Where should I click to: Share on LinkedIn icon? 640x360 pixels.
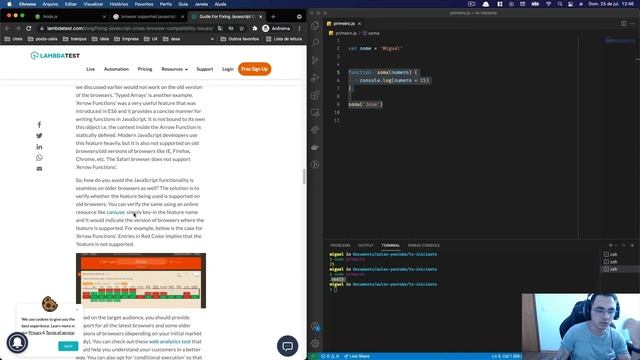click(39, 147)
